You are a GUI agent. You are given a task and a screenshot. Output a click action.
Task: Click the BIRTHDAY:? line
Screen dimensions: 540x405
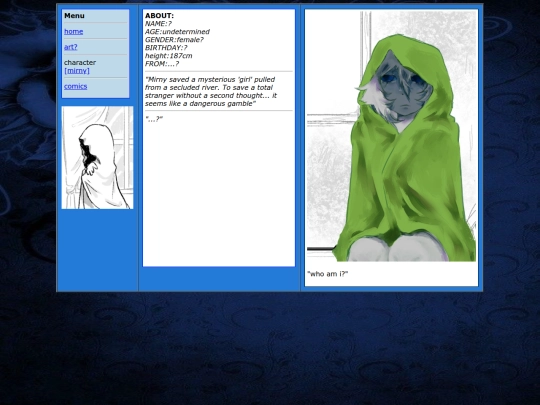(x=166, y=48)
